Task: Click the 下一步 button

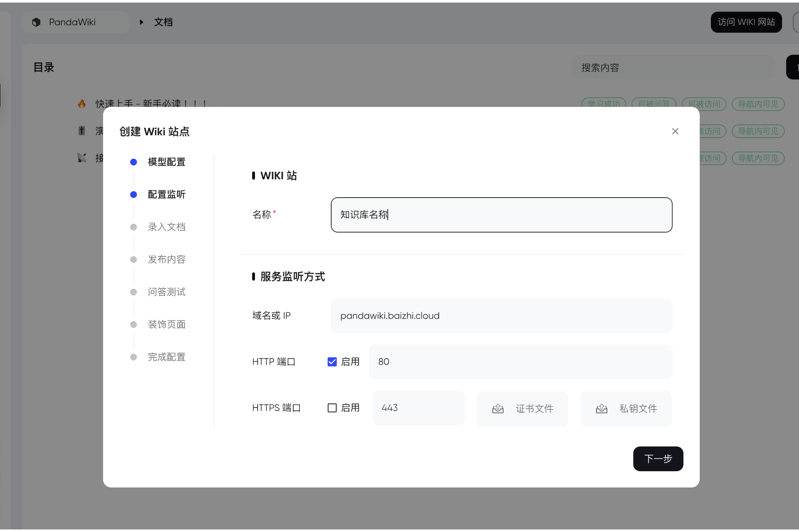Action: 658,459
